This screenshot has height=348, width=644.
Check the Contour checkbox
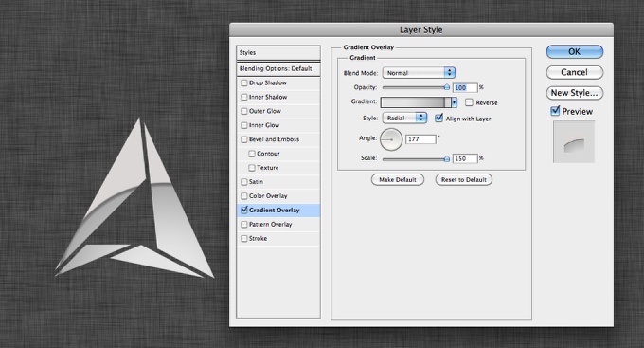pos(252,154)
